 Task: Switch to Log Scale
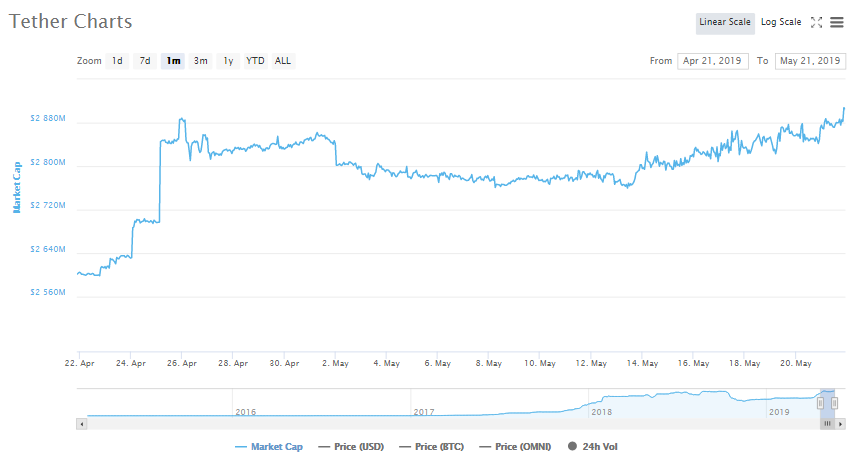781,22
